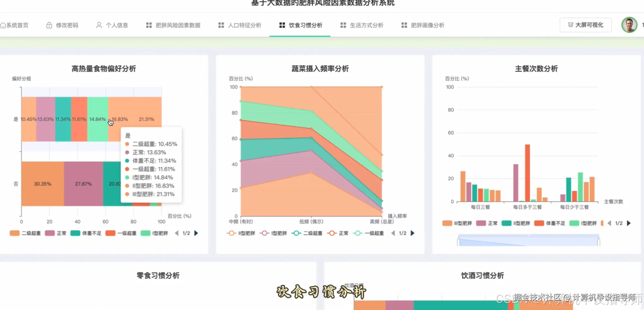
Task: Toggle I型肥胖 legend in 蔬菜摄入频率分析
Action: [x=273, y=233]
